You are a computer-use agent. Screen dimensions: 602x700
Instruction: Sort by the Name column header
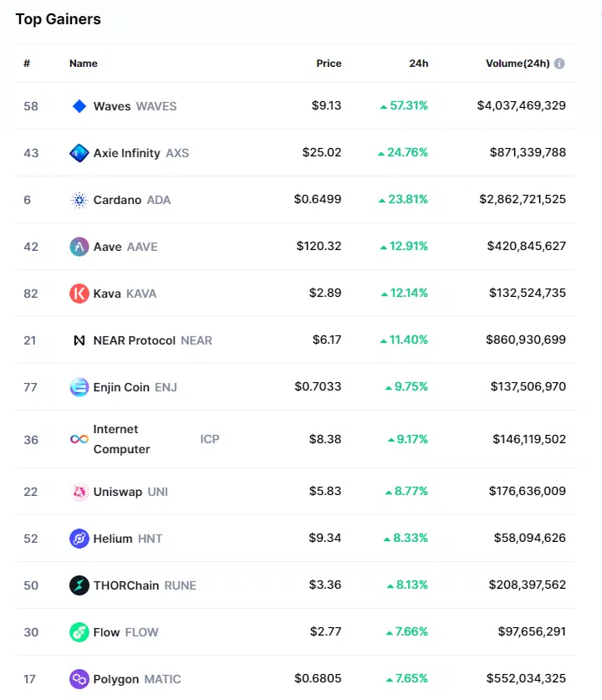point(84,64)
